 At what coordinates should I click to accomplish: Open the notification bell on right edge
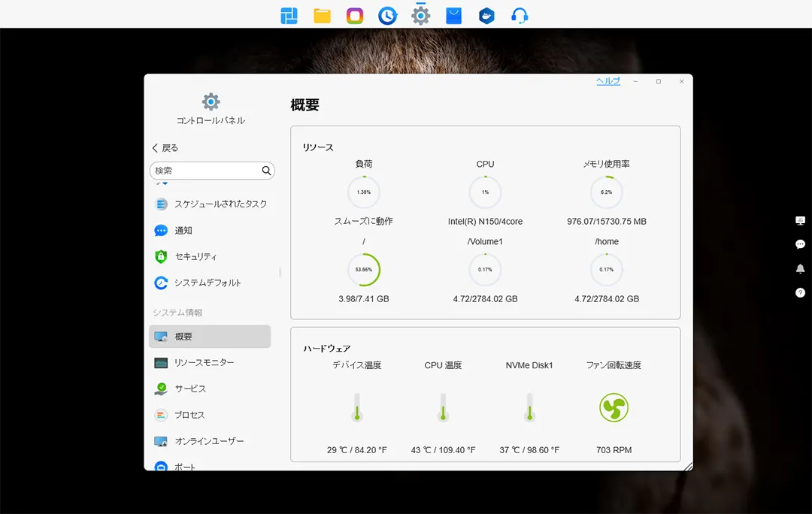tap(800, 268)
